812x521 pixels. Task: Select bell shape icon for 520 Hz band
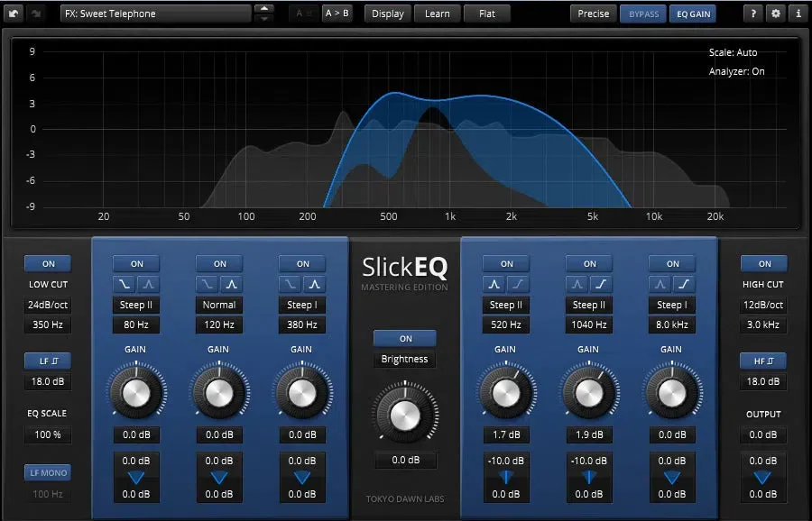[x=494, y=284]
